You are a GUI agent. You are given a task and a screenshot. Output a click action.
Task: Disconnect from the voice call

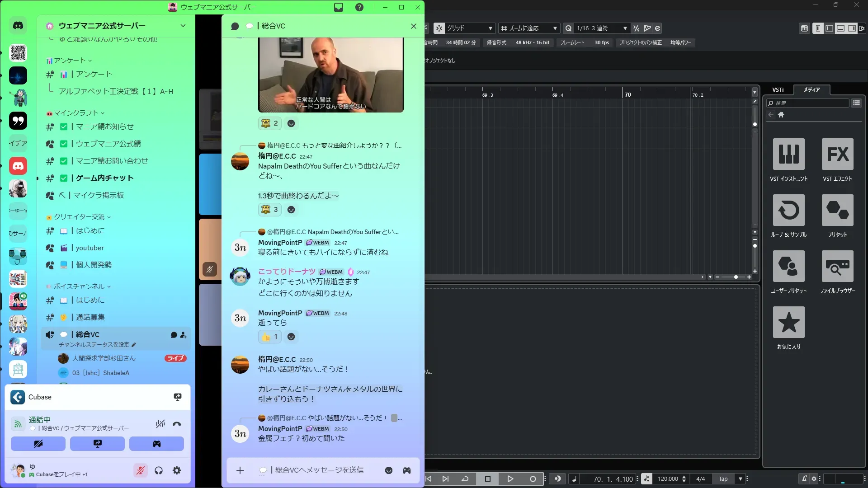(x=177, y=424)
